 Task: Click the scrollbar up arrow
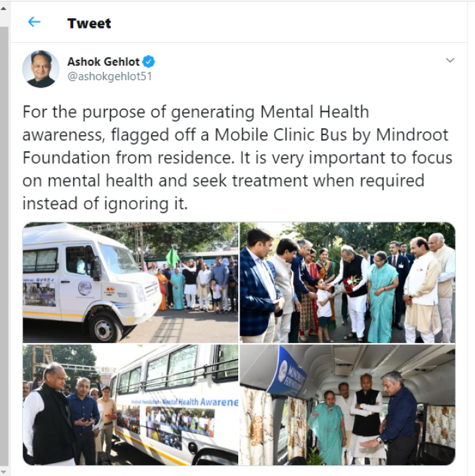coord(3,8)
